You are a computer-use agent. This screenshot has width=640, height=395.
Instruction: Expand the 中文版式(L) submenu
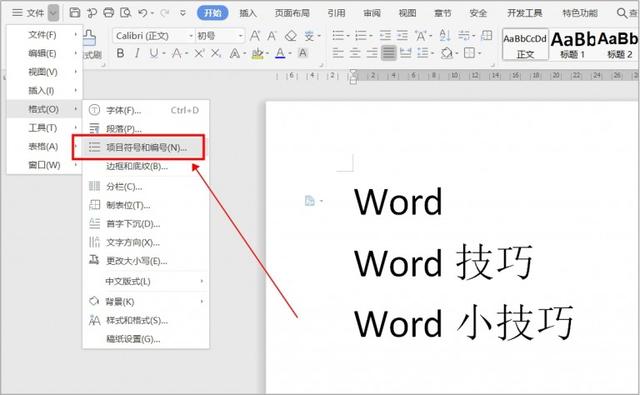pos(146,282)
